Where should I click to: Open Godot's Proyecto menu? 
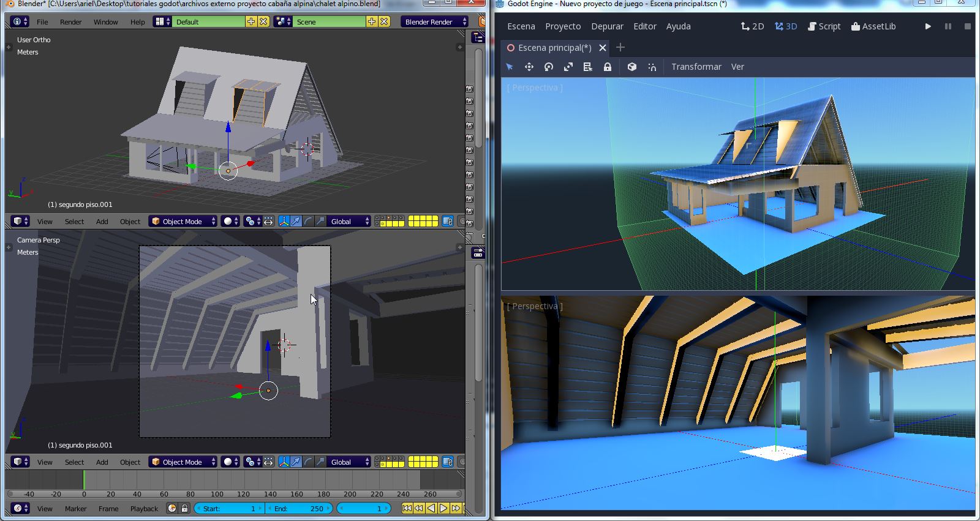pyautogui.click(x=563, y=26)
